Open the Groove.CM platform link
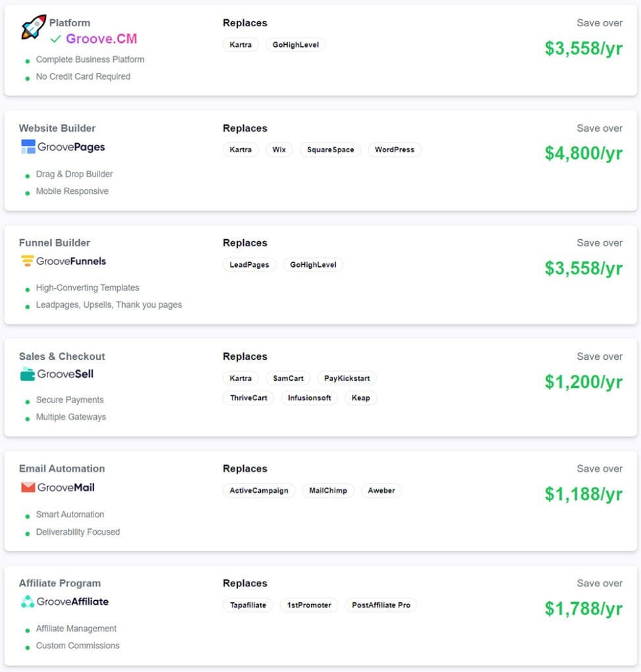Viewport: 641px width, 672px height. pyautogui.click(x=101, y=39)
